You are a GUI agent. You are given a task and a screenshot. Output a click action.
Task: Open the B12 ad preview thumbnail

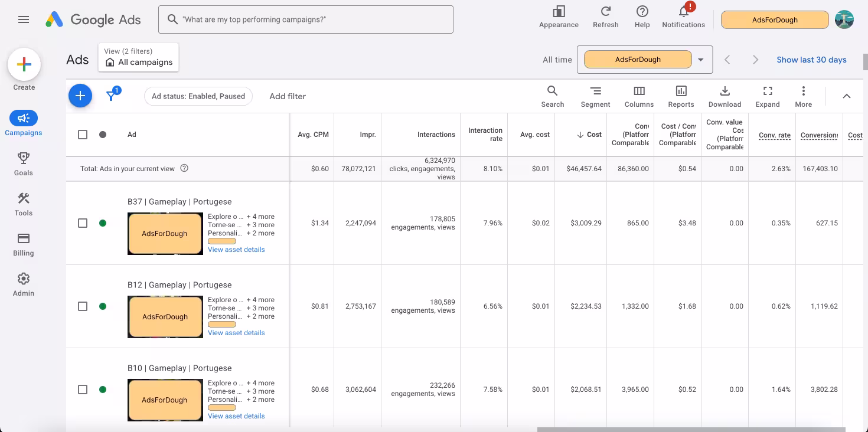165,317
